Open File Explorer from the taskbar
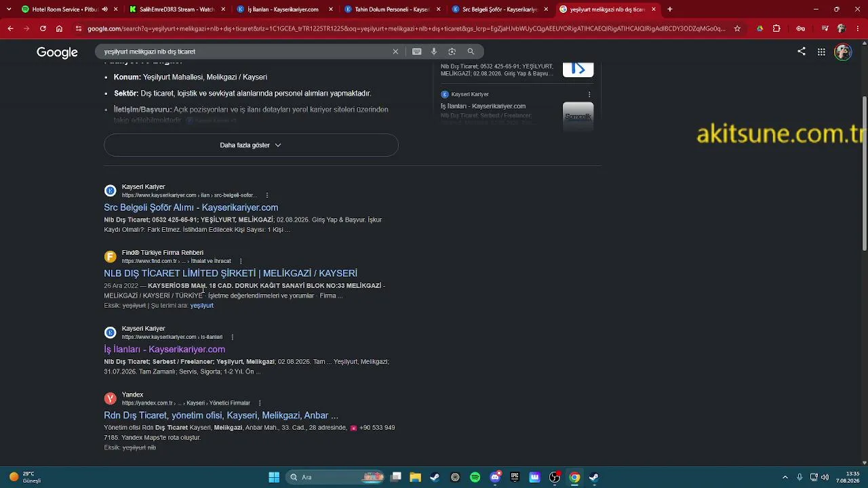 point(415,477)
